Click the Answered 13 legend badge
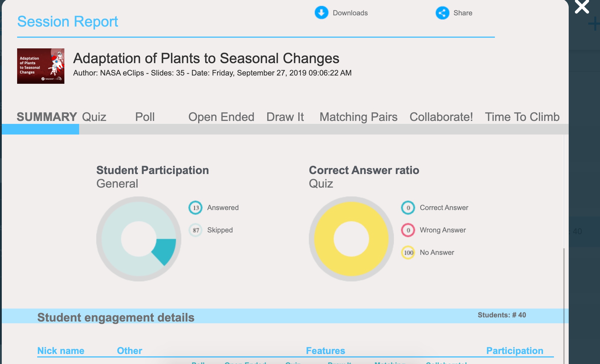This screenshot has height=364, width=600. (195, 208)
